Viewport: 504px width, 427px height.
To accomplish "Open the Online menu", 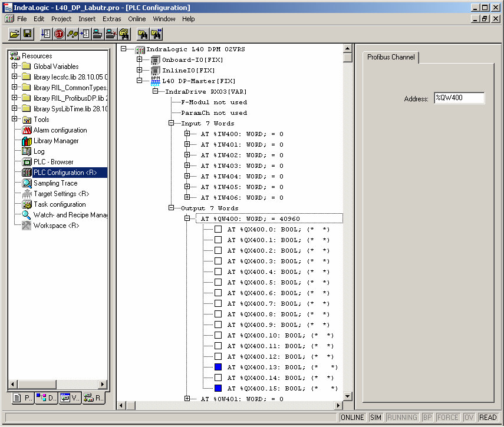I will pyautogui.click(x=137, y=19).
